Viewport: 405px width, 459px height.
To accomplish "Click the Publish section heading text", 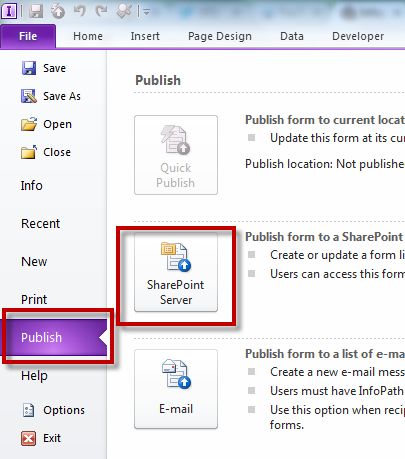I will 158,80.
